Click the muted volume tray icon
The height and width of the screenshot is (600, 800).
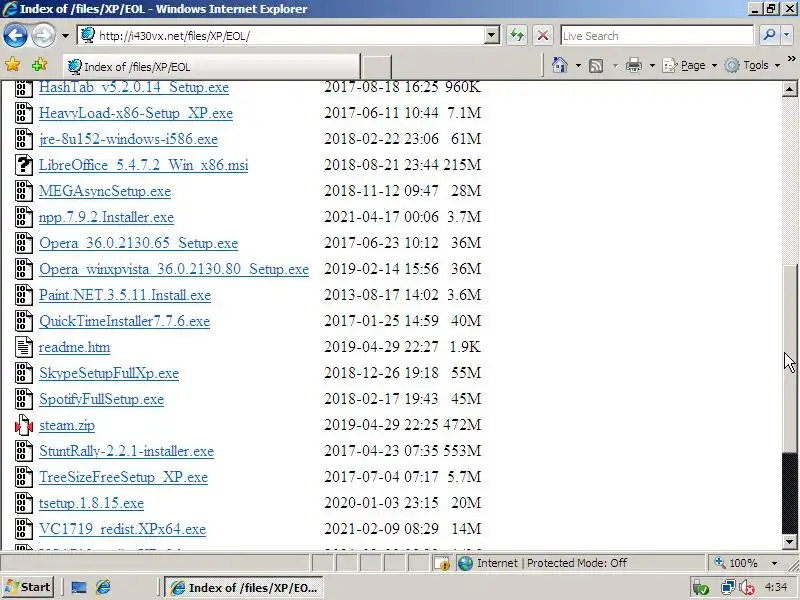coord(746,588)
